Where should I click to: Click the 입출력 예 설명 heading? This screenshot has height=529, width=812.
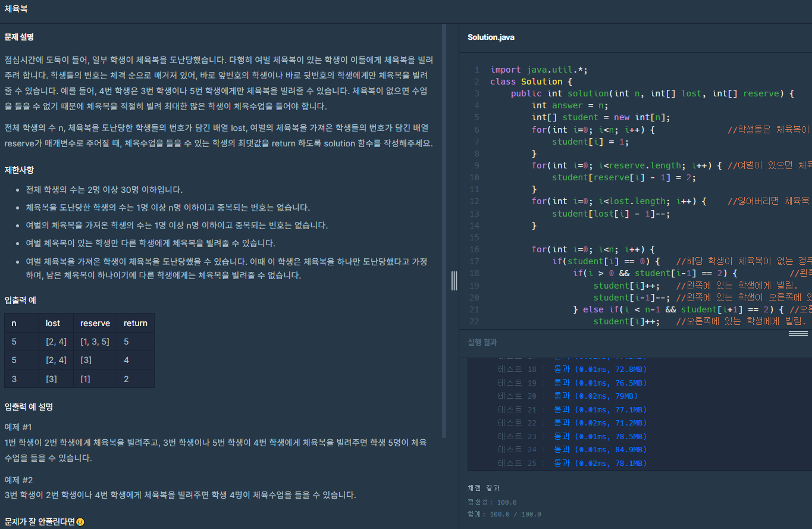click(x=29, y=407)
